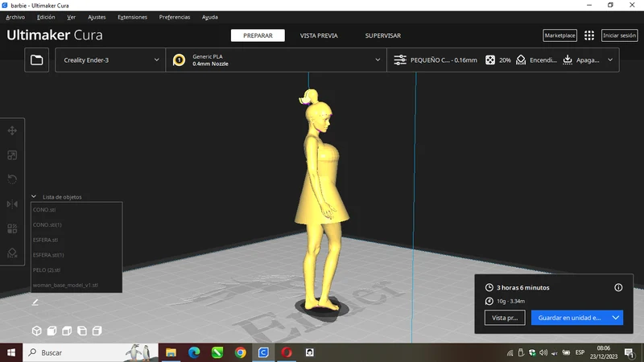This screenshot has height=362, width=644.
Task: Select the Per Model Settings tool
Action: tap(12, 228)
